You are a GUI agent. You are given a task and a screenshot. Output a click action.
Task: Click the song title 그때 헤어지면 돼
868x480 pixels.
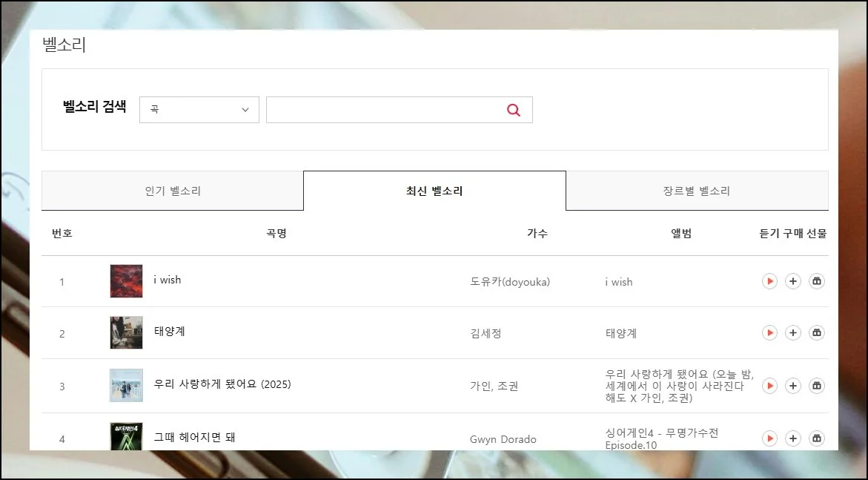pyautogui.click(x=194, y=438)
